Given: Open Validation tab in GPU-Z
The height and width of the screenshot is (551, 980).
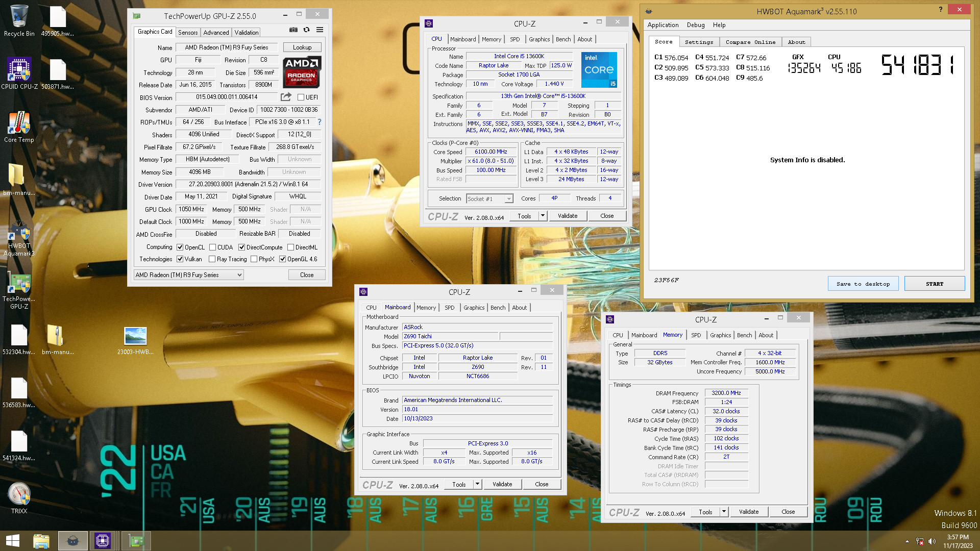Looking at the screenshot, I should tap(247, 33).
